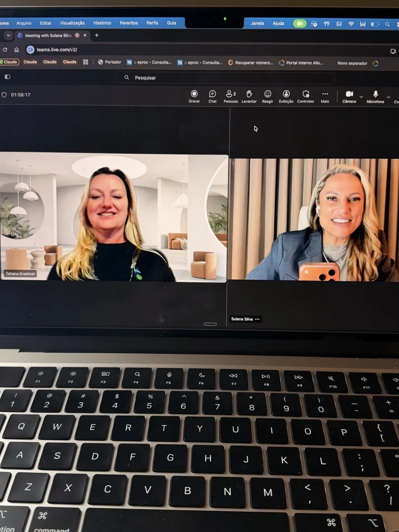Expand the tab list dropdown arrow
The width and height of the screenshot is (399, 532).
[x=8, y=35]
